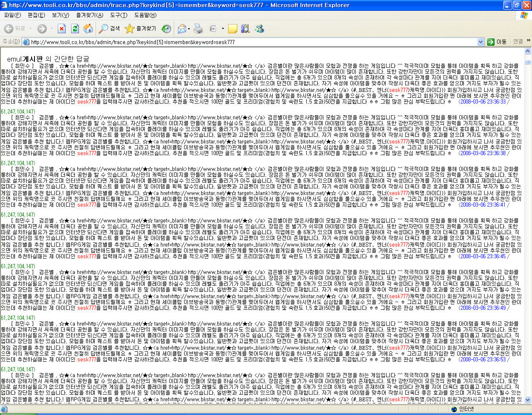Click the URL address input field

[249, 42]
